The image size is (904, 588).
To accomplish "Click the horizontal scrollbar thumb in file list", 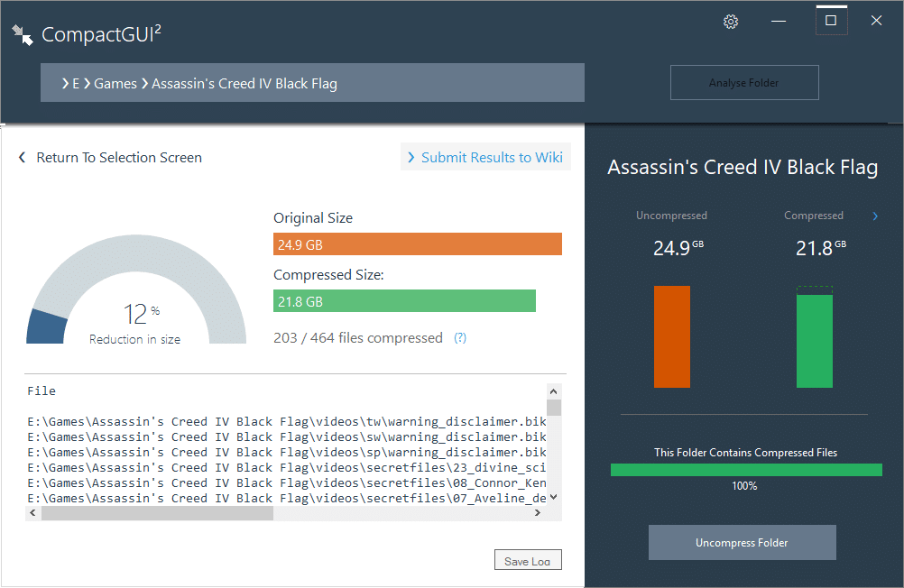I will pyautogui.click(x=157, y=512).
